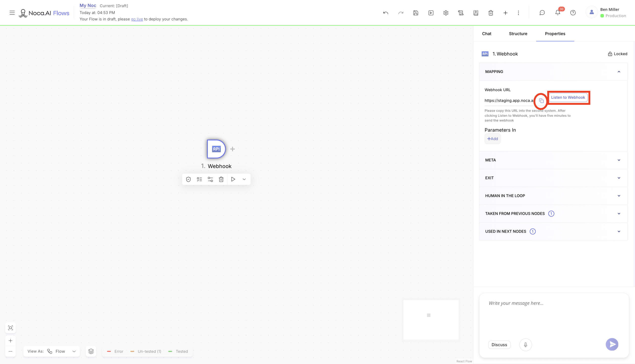Click the redo arrow icon
Image resolution: width=635 pixels, height=364 pixels.
pos(401,13)
